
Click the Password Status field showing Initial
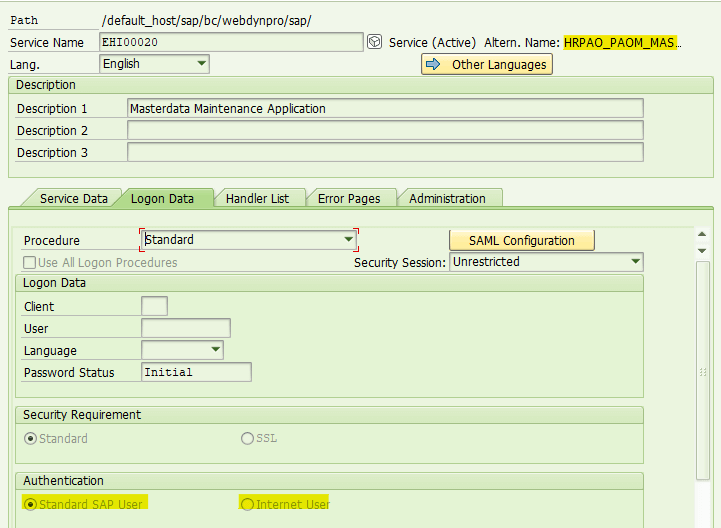click(x=196, y=372)
